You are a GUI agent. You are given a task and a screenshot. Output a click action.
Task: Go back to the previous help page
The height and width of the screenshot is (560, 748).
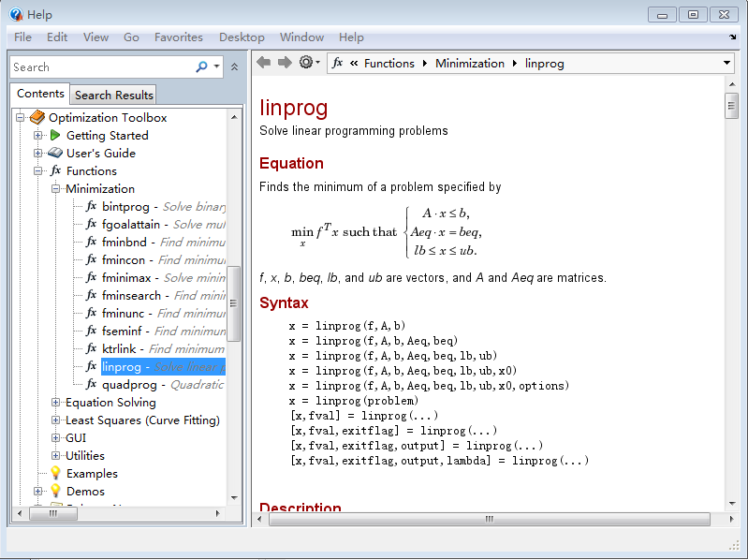click(263, 62)
